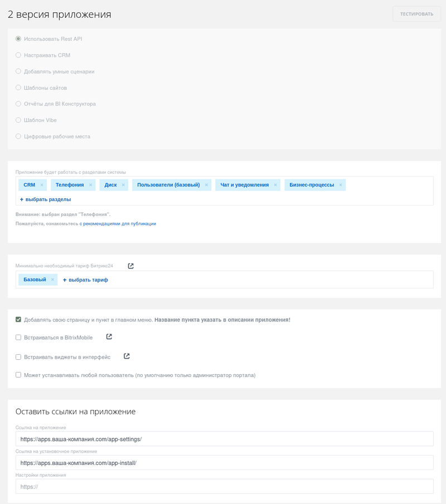The image size is (446, 504).
Task: Remove the CRM tag
Action: click(x=42, y=185)
